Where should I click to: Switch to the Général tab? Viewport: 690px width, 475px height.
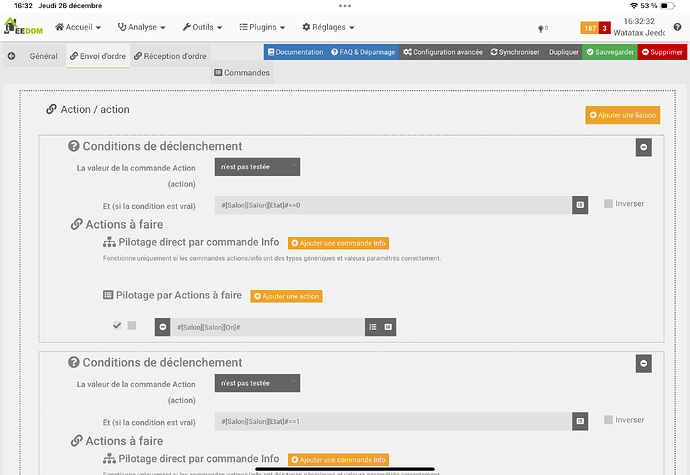click(x=44, y=56)
